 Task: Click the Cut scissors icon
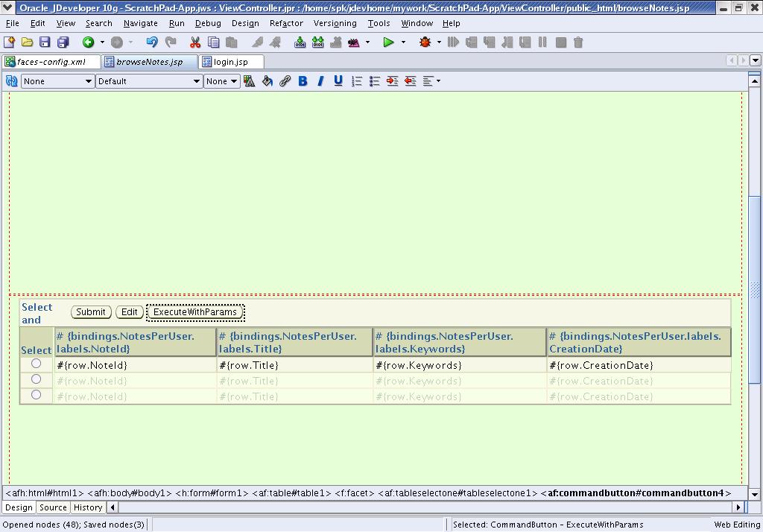click(195, 42)
